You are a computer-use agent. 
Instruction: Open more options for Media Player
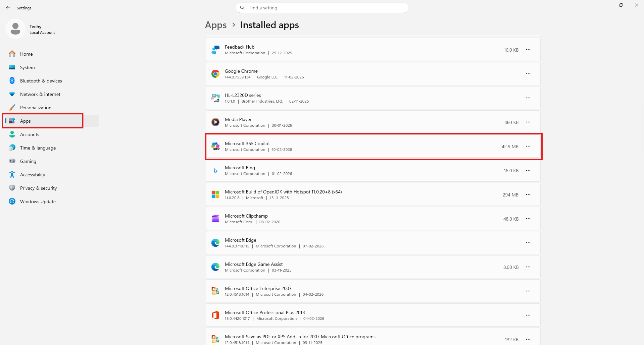pos(528,122)
